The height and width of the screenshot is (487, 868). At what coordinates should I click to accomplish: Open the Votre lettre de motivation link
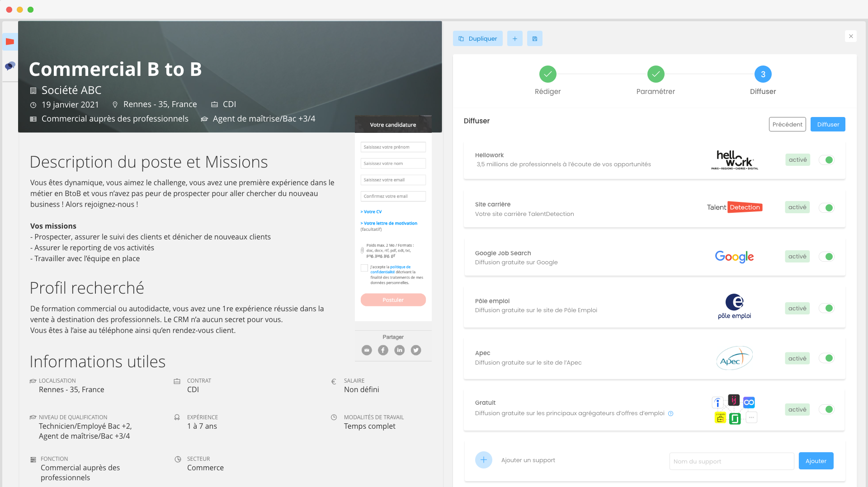[389, 223]
